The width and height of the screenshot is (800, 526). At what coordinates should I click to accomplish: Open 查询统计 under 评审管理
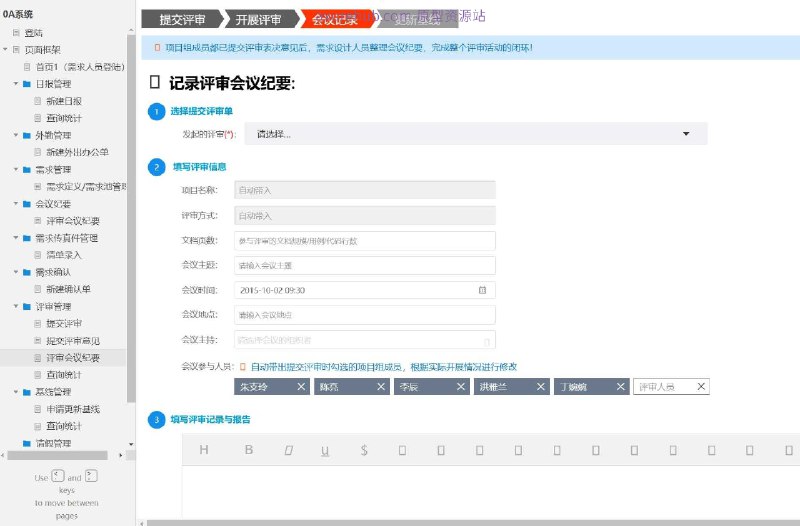(x=64, y=375)
